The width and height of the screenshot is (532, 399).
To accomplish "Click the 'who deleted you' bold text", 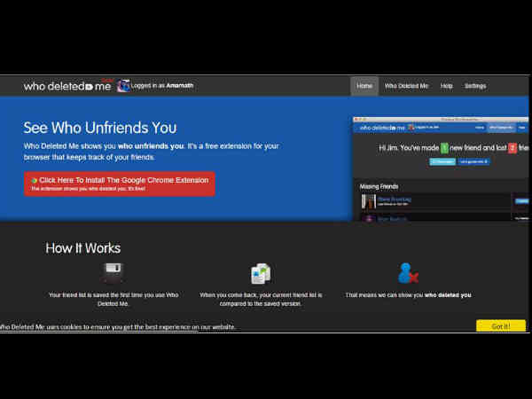I will [448, 295].
